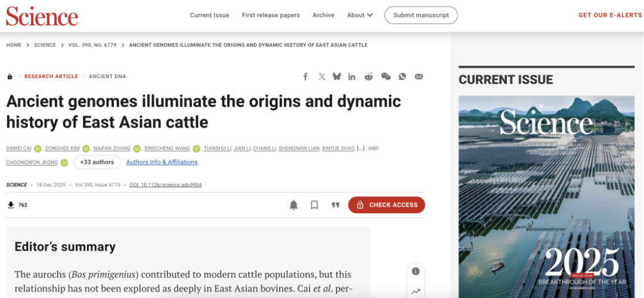Share article on Reddit icon
The height and width of the screenshot is (298, 644).
369,76
